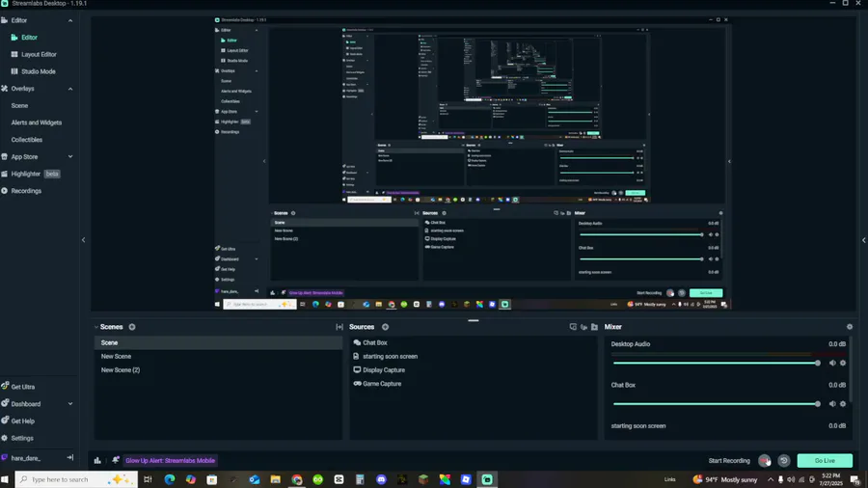
Task: Open the scene transitions icon in the Scenes header
Action: coord(339,327)
